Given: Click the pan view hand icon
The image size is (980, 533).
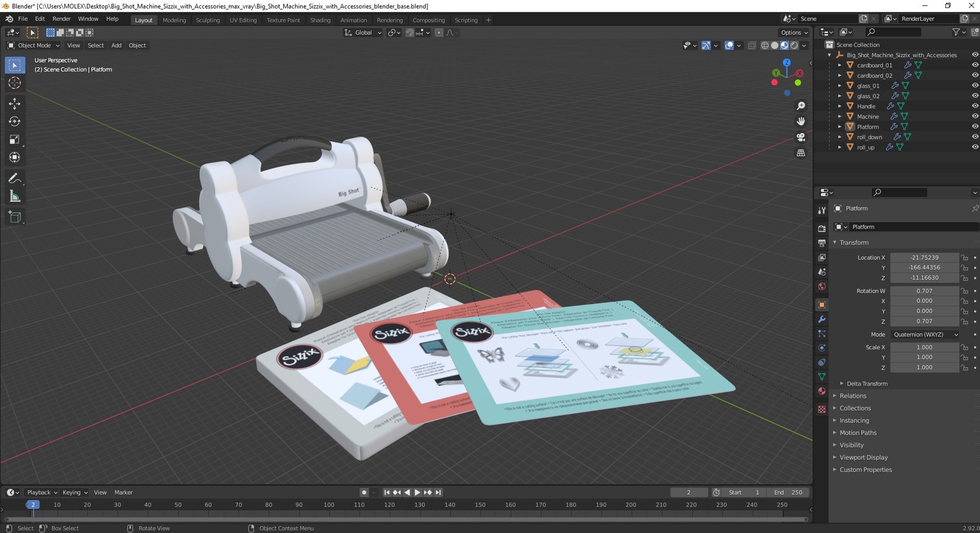Looking at the screenshot, I should 801,122.
